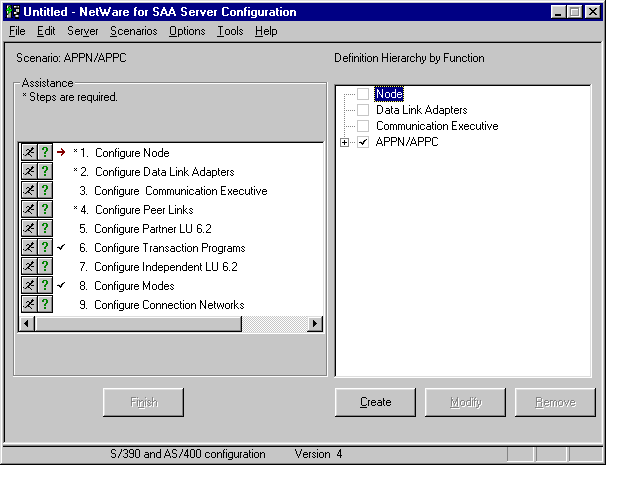Click the run icon for Configure Peer Links
The height and width of the screenshot is (484, 626).
(29, 210)
